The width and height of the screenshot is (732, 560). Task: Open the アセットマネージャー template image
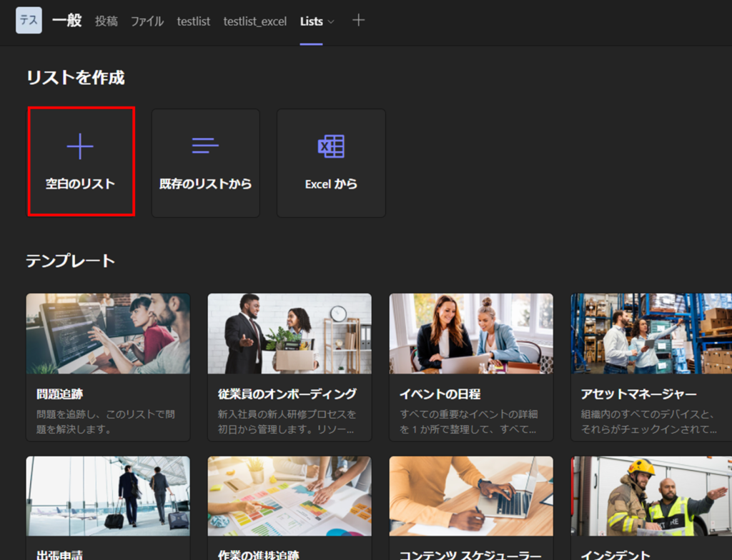651,334
